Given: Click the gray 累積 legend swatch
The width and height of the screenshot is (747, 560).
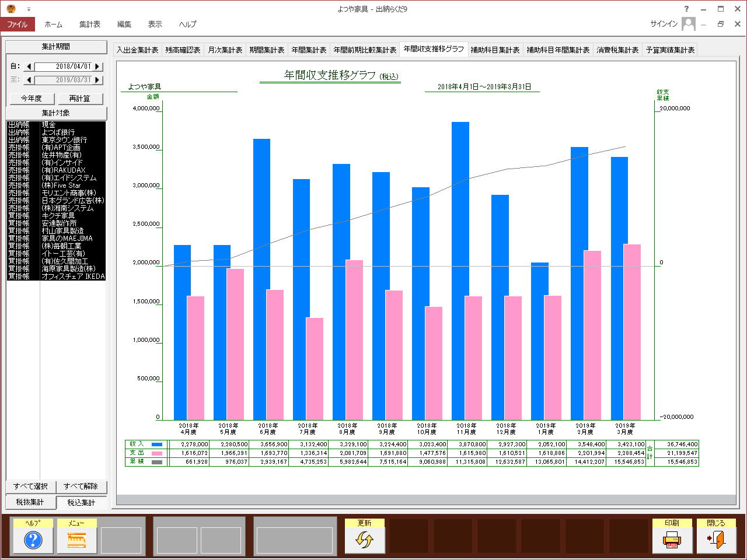Looking at the screenshot, I should click(x=157, y=462).
